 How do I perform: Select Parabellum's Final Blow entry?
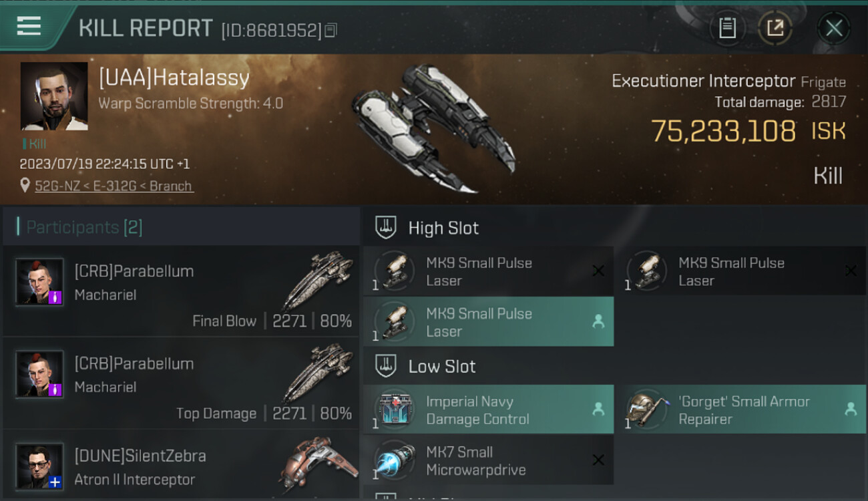click(x=181, y=292)
